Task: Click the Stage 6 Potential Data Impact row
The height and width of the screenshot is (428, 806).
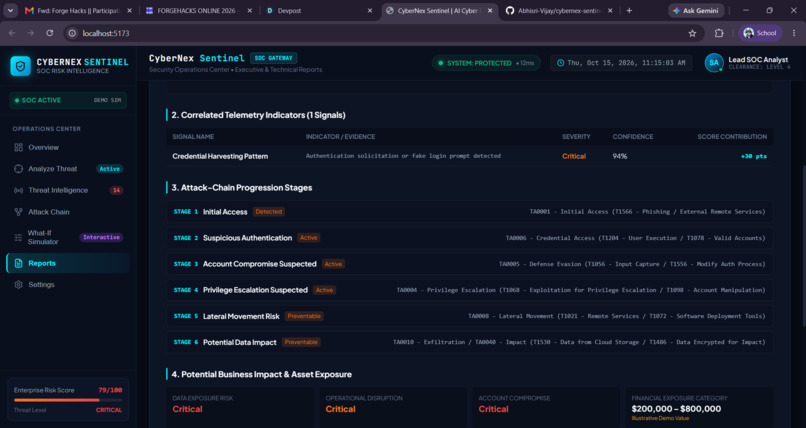Action: point(469,342)
